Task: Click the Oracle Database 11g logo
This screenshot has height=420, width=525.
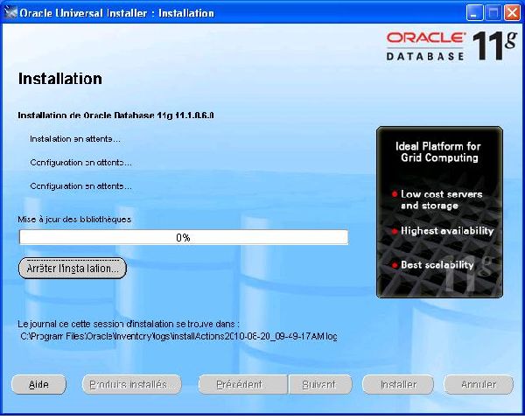Action: coord(451,45)
